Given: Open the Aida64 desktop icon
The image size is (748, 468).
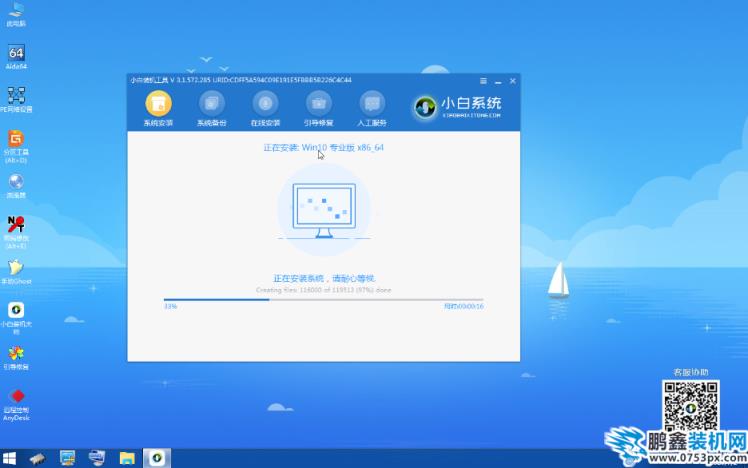Looking at the screenshot, I should [x=16, y=57].
